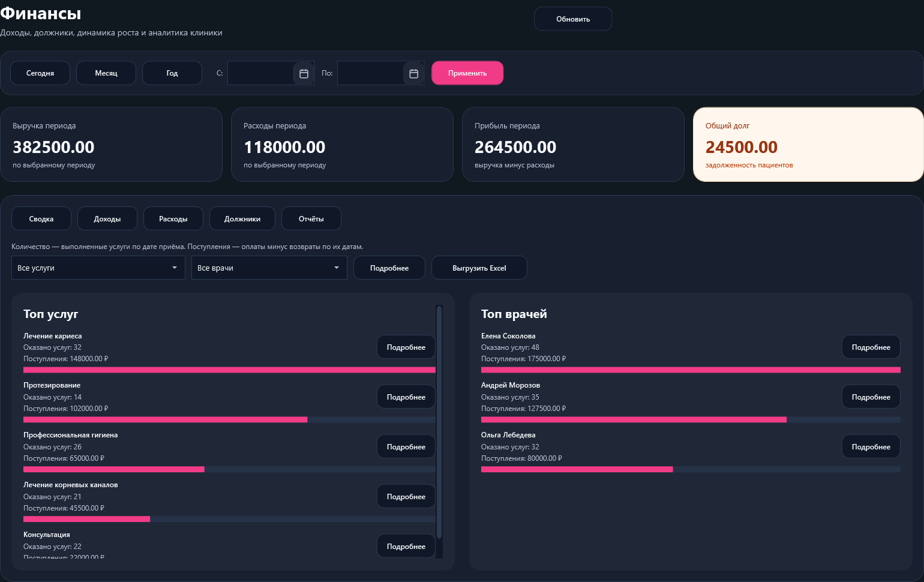
Task: Expand the 'Все врачи' dropdown
Action: pyautogui.click(x=269, y=268)
